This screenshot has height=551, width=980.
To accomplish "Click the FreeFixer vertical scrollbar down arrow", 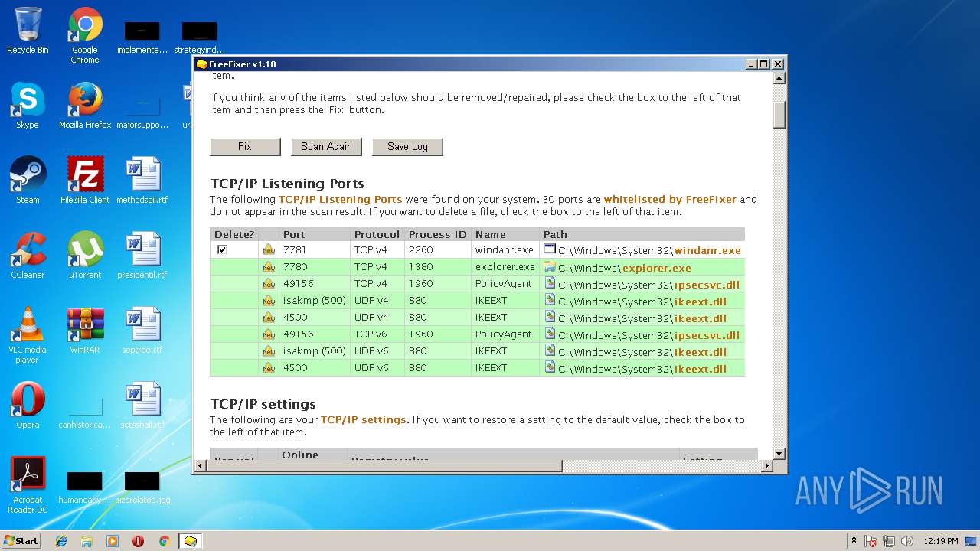I will (x=779, y=453).
